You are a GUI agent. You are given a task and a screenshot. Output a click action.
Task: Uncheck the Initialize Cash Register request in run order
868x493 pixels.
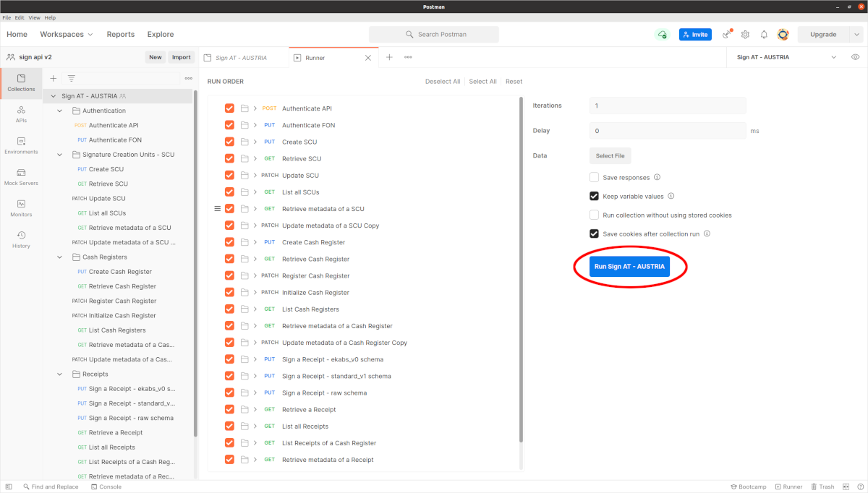click(229, 292)
